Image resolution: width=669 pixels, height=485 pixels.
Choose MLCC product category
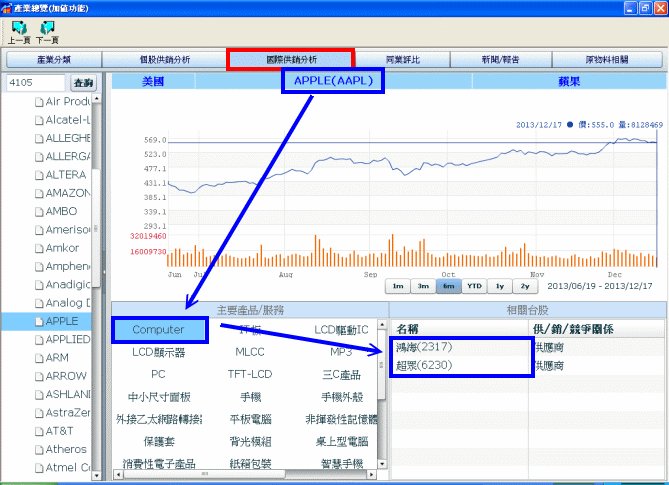pos(250,352)
